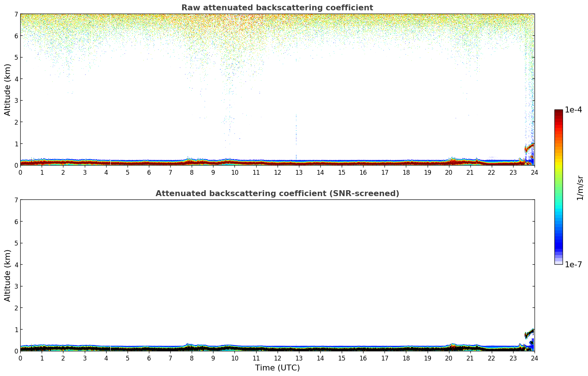Viewport: 588px width, 376px height.
Task: Pick the dark red top of the colorbar
Action: (559, 112)
